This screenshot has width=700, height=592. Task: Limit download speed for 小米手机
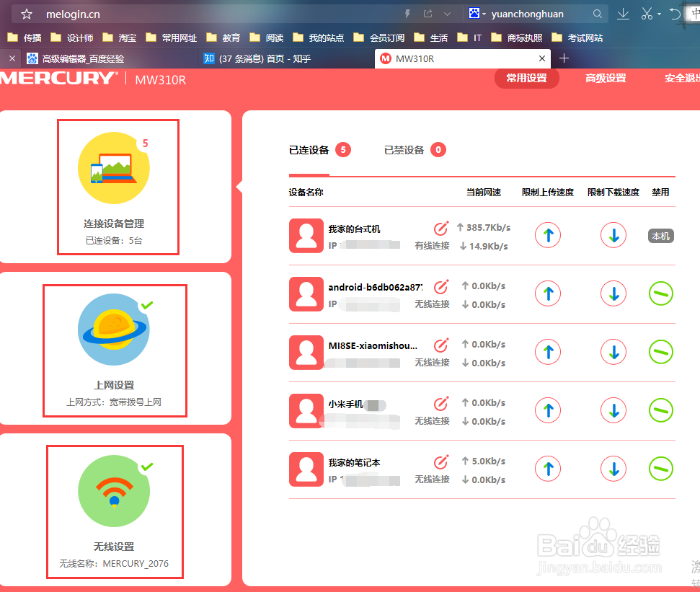point(613,411)
